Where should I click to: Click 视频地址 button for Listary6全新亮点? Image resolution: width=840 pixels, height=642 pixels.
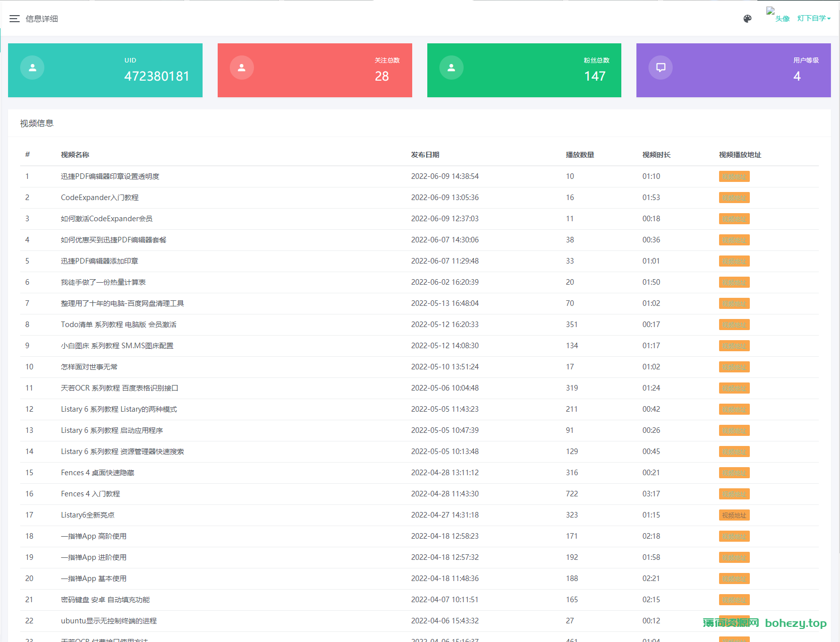click(x=734, y=515)
